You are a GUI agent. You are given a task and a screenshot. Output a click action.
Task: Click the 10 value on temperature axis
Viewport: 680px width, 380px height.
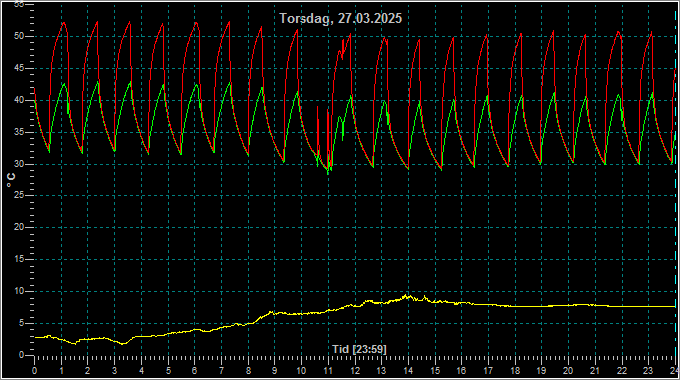19,291
